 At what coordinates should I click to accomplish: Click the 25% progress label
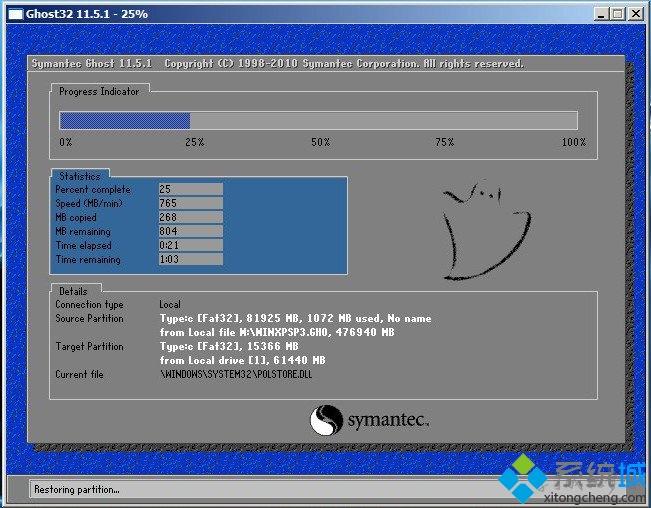tap(195, 142)
